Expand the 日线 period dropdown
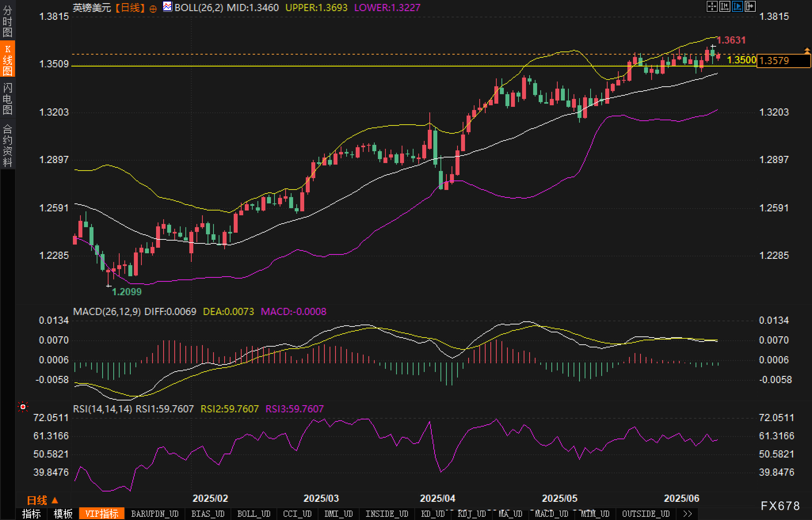812x520 pixels. click(42, 501)
